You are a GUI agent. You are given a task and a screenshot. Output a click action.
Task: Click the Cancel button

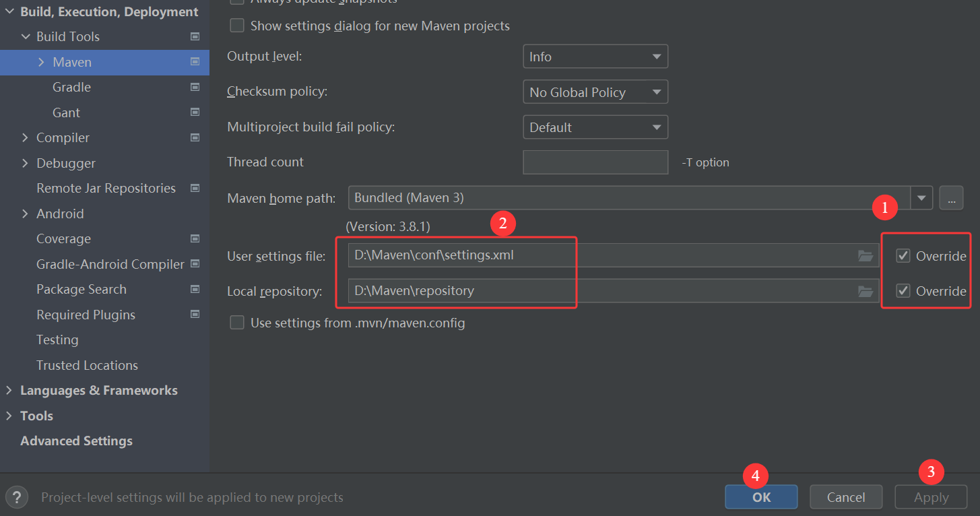(x=846, y=497)
